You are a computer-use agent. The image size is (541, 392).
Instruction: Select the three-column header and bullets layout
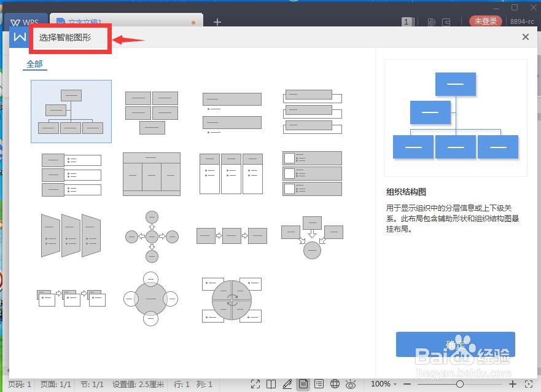tap(231, 173)
